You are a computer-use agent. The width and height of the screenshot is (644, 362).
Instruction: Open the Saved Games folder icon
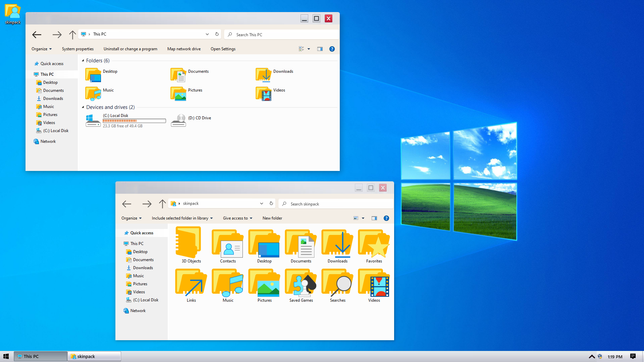tap(301, 284)
